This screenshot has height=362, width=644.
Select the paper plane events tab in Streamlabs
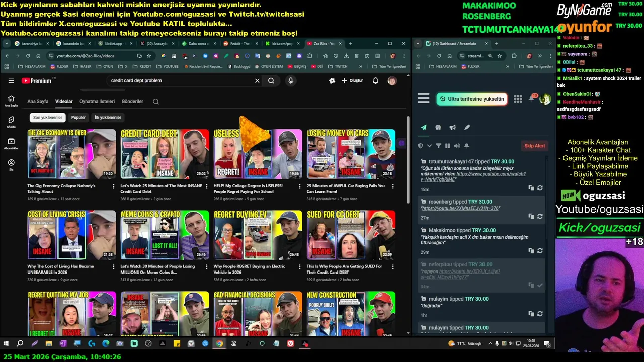coord(424,127)
